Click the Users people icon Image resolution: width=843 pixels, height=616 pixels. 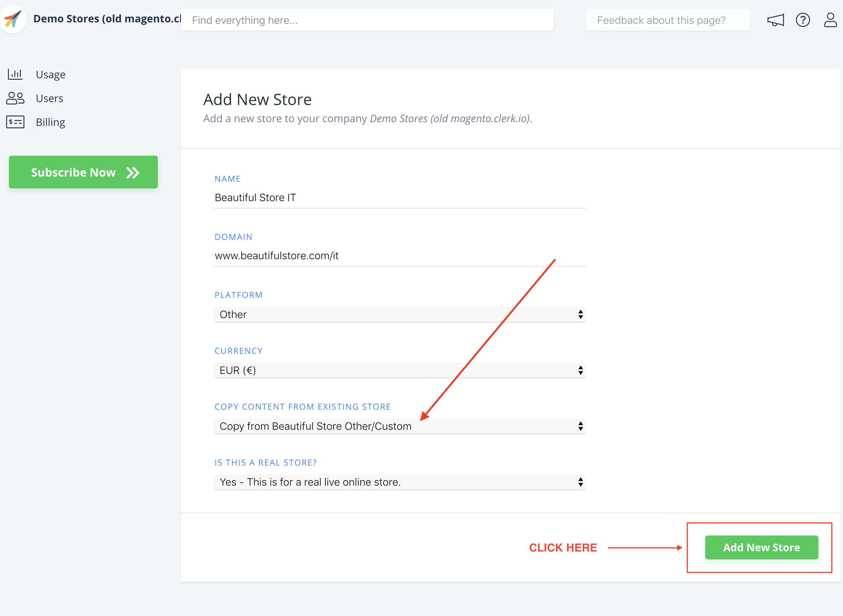coord(15,98)
